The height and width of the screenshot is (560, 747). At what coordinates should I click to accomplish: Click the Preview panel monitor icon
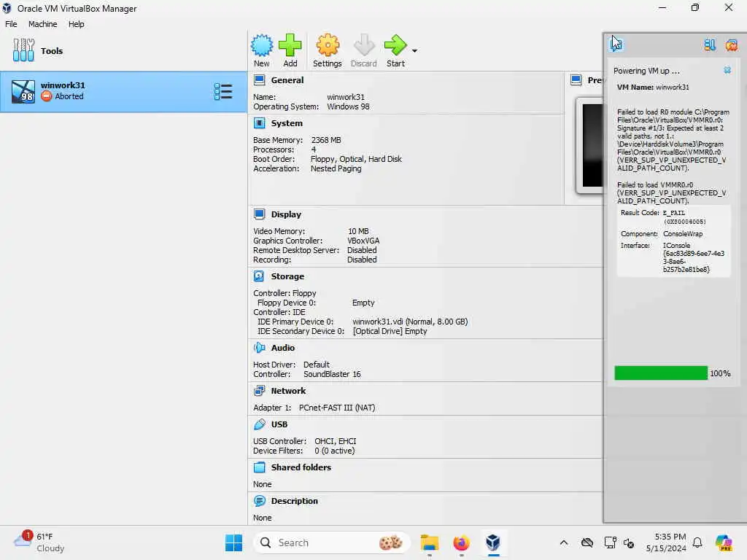pyautogui.click(x=576, y=80)
